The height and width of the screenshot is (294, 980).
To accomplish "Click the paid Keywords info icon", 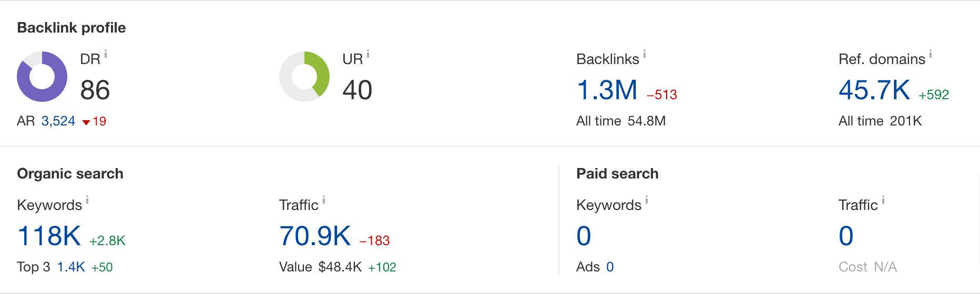I will (x=647, y=199).
